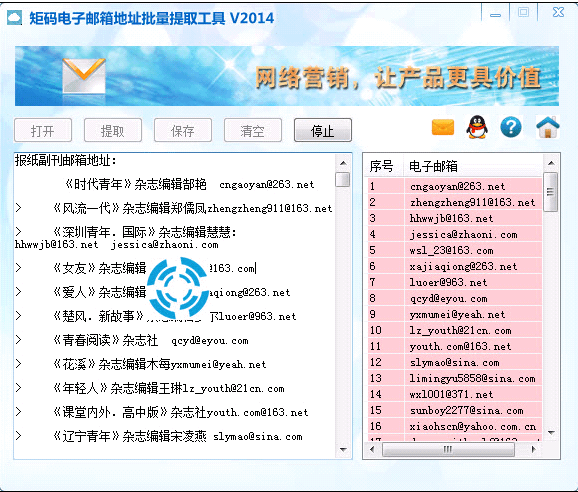The width and height of the screenshot is (578, 492).
Task: Click the heading 报纸副刊邮箱地址
Action: (66, 160)
